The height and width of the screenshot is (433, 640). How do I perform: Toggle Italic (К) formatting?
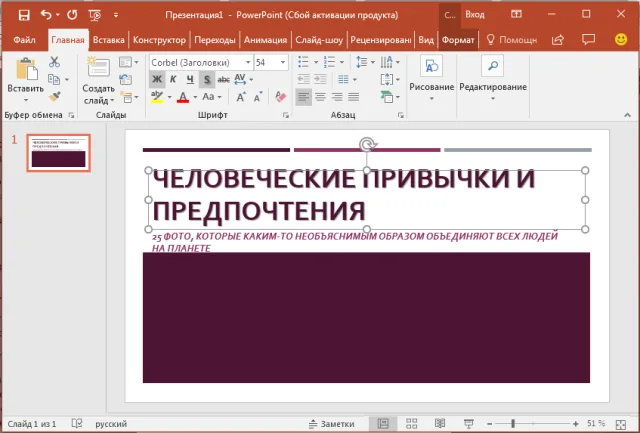pyautogui.click(x=173, y=79)
